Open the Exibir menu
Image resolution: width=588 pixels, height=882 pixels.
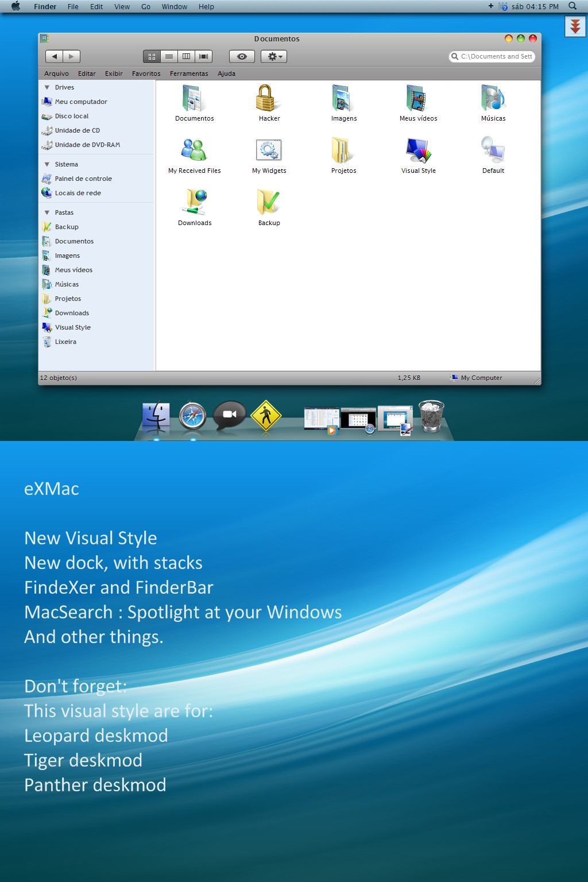point(114,73)
